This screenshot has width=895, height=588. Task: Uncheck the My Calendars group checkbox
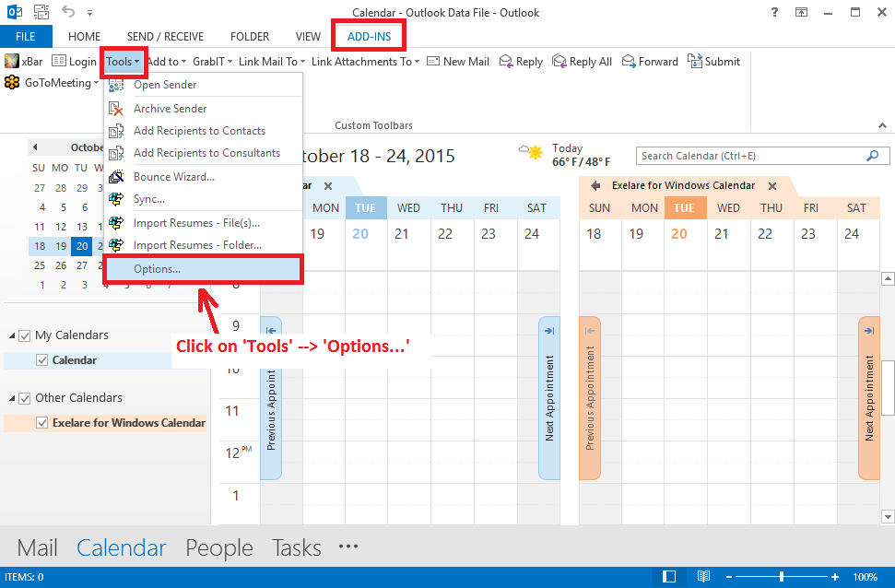(24, 335)
